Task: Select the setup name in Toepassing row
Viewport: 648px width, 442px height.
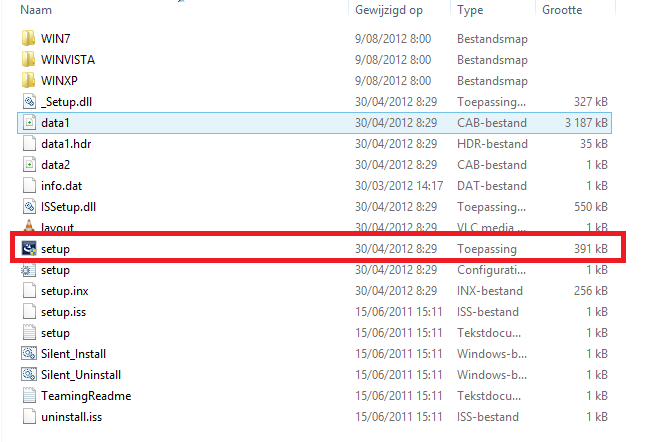Action: click(55, 250)
